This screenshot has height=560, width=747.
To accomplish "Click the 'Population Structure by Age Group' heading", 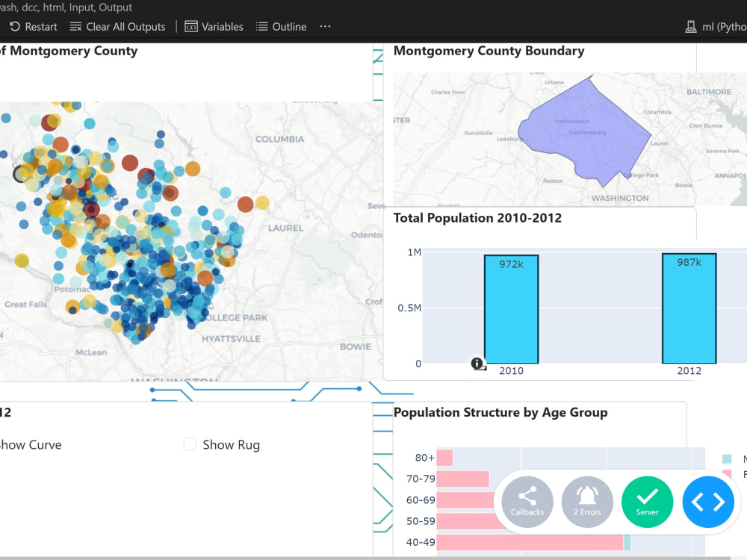I will [500, 412].
